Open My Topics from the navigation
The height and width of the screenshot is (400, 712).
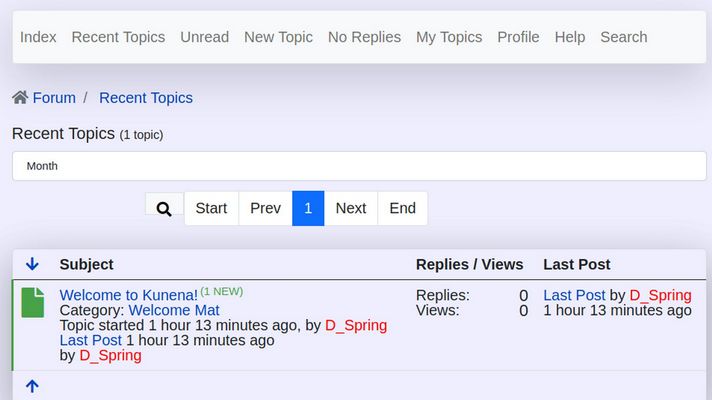[x=449, y=37]
